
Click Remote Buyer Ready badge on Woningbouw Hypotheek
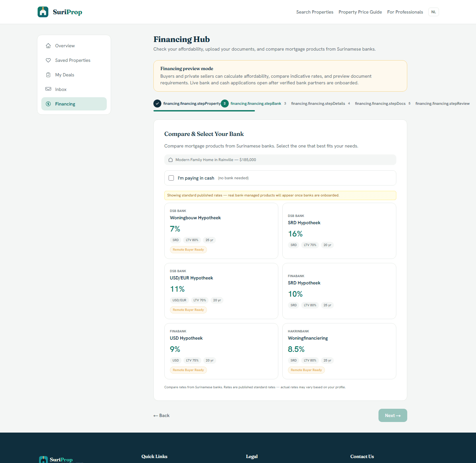(188, 250)
